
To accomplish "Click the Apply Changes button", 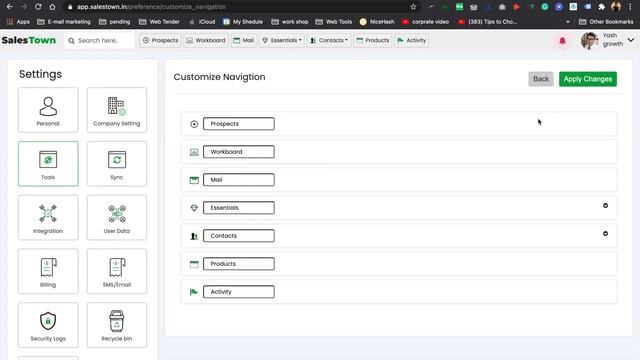I will 588,79.
